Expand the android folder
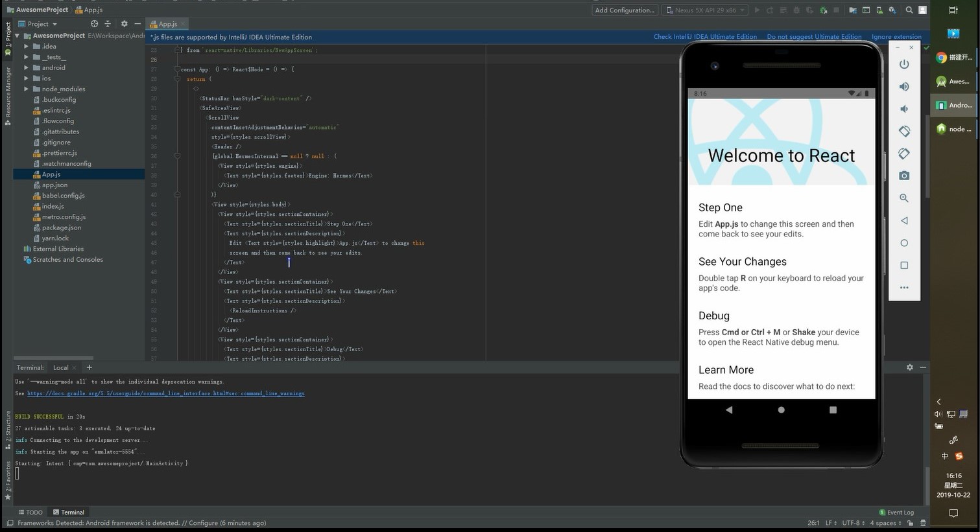This screenshot has height=532, width=980. click(x=27, y=67)
